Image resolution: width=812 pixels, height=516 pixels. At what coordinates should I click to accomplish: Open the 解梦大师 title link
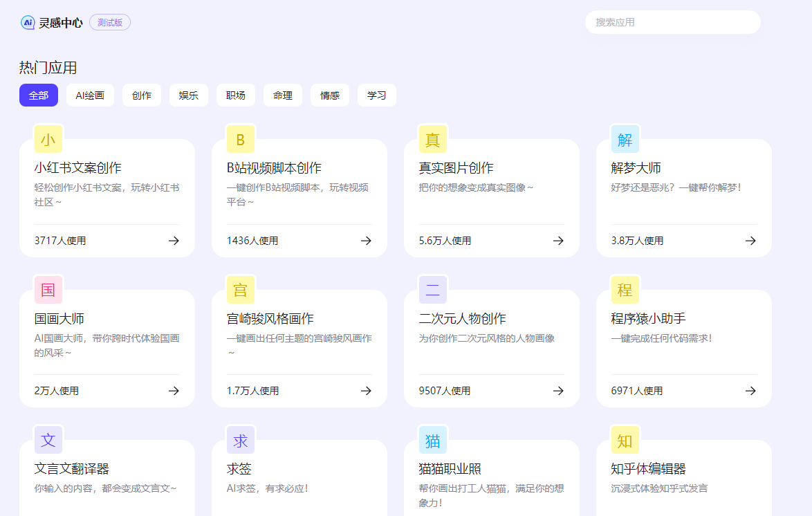[636, 168]
